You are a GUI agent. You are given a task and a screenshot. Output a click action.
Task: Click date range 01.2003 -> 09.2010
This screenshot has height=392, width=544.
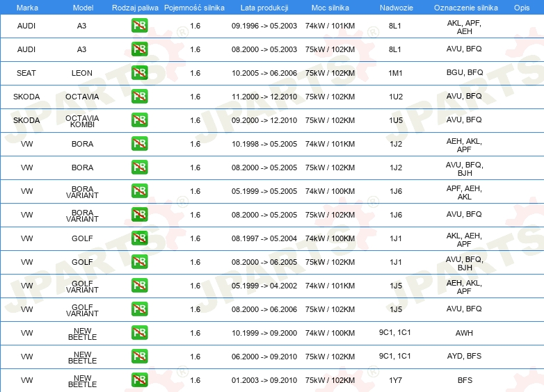[x=264, y=380]
